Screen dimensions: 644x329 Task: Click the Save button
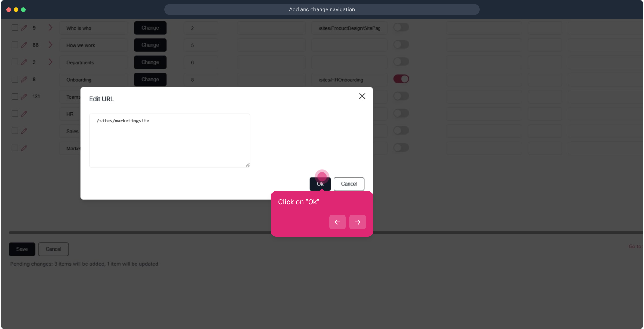(22, 249)
